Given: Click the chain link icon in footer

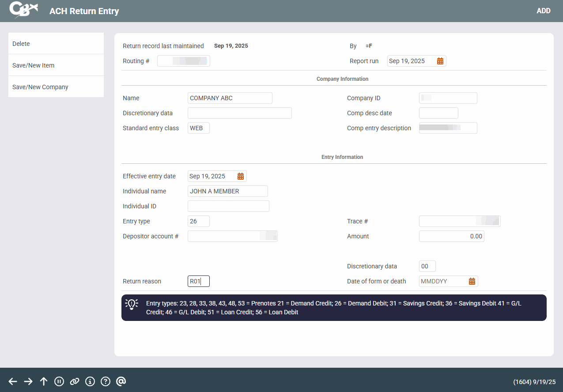Looking at the screenshot, I should (x=75, y=381).
